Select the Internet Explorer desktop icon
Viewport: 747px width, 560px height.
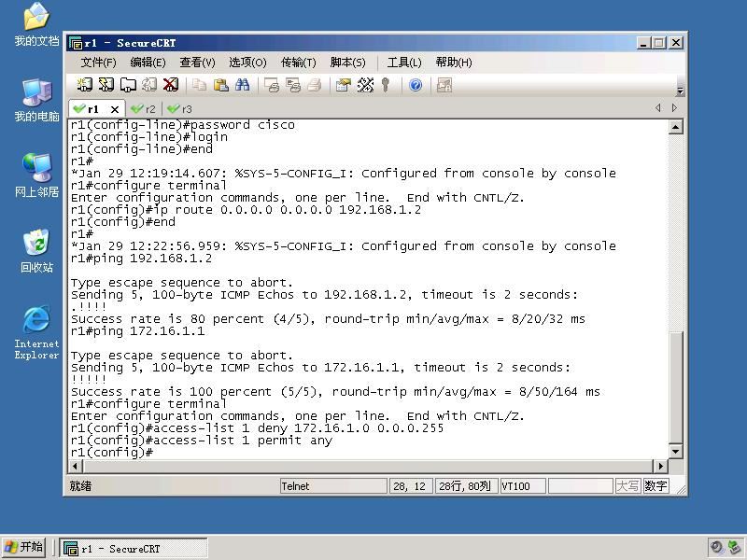click(36, 332)
